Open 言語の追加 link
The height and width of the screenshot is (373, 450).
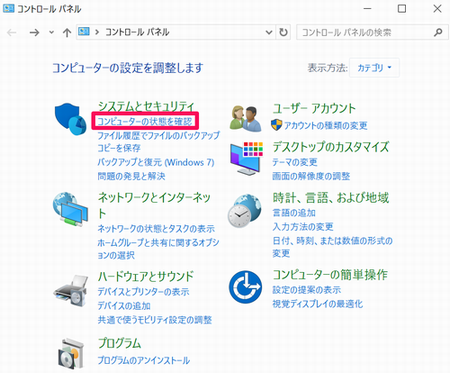tap(294, 213)
